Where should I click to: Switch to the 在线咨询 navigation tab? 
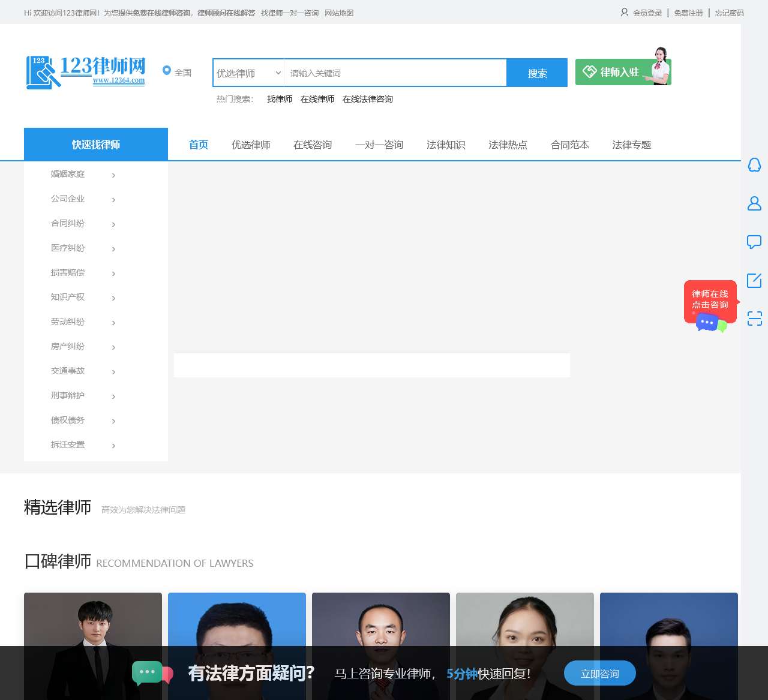312,145
